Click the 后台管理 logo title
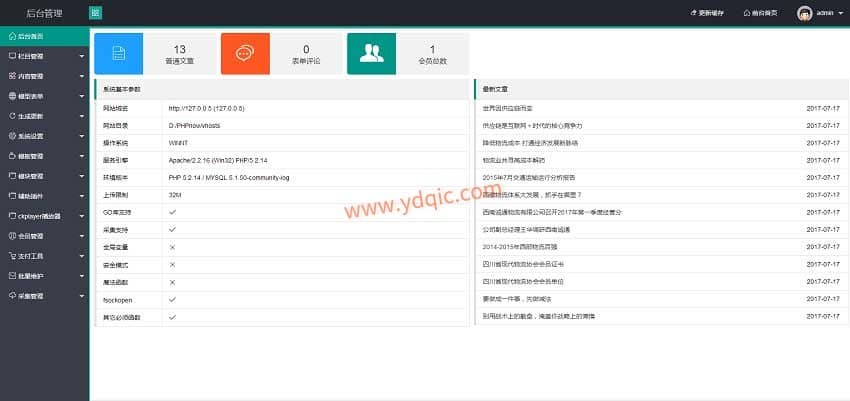Image resolution: width=850 pixels, height=401 pixels. [x=44, y=14]
